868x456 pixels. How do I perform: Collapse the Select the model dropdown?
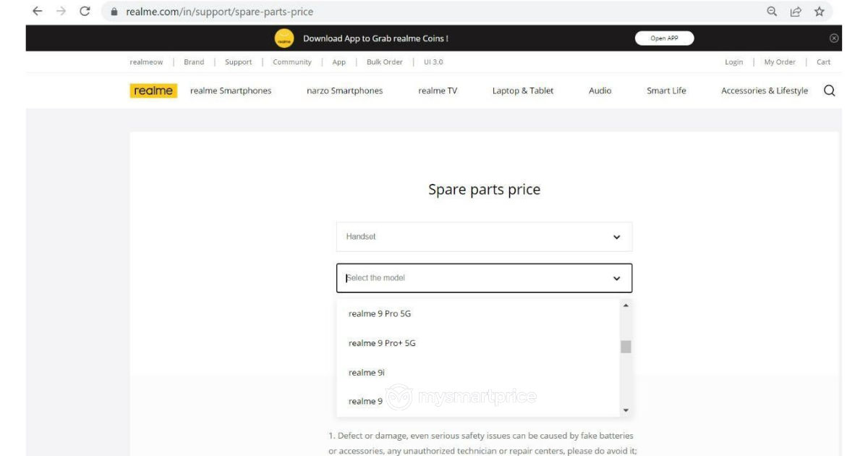pyautogui.click(x=484, y=278)
